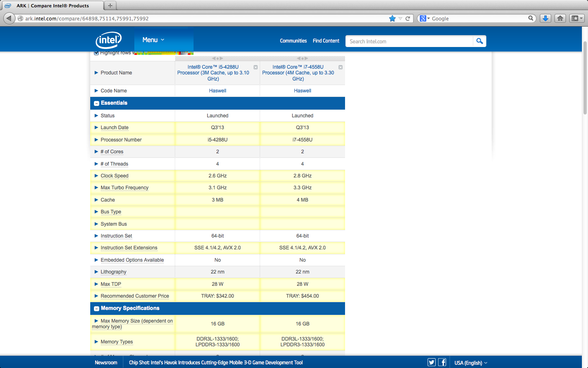Click the search magnifier button on Intel.com
588x368 pixels.
pyautogui.click(x=479, y=41)
